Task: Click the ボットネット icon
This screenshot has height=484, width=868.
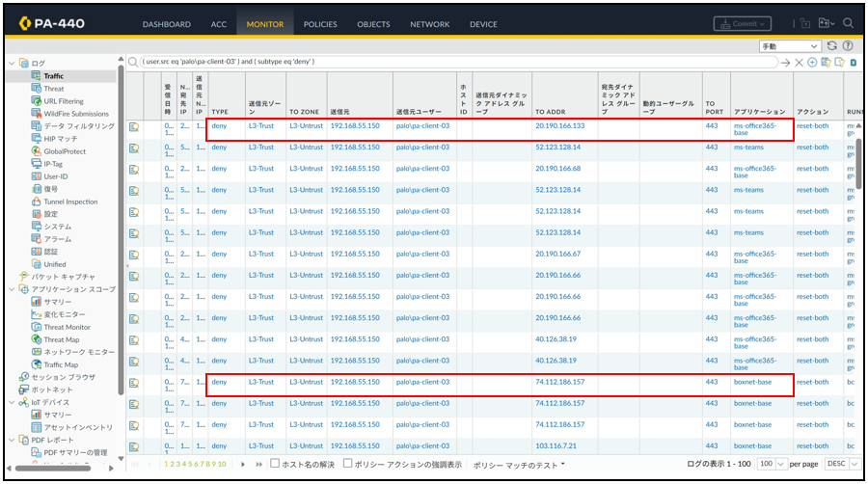Action: [24, 390]
